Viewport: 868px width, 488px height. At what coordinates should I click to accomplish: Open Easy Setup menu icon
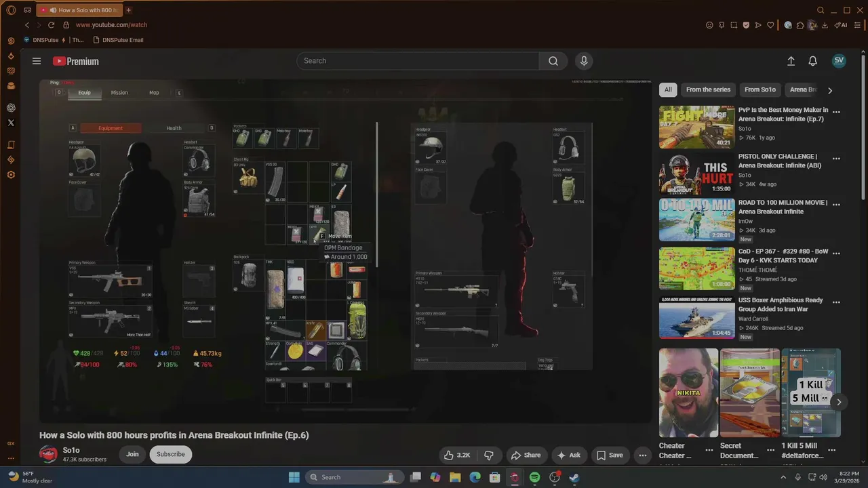pos(856,25)
